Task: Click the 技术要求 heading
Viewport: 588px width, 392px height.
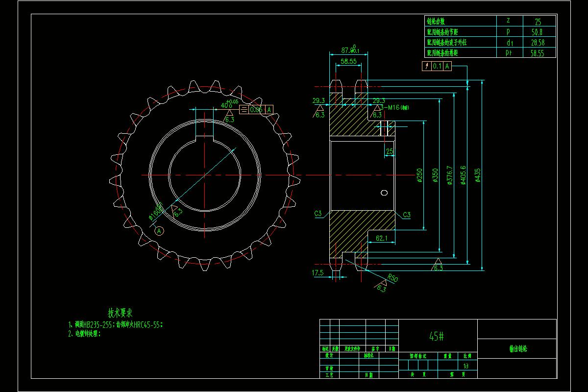Action: click(x=120, y=313)
